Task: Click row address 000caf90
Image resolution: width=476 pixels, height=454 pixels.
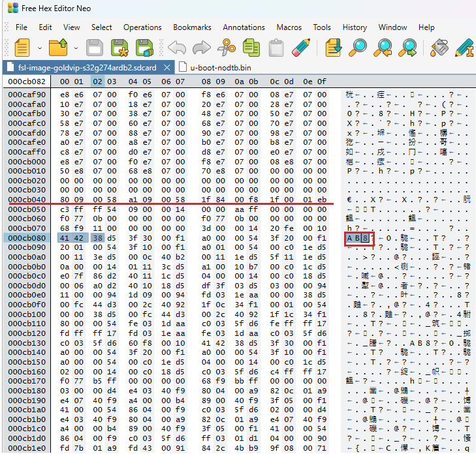Action: (27, 95)
